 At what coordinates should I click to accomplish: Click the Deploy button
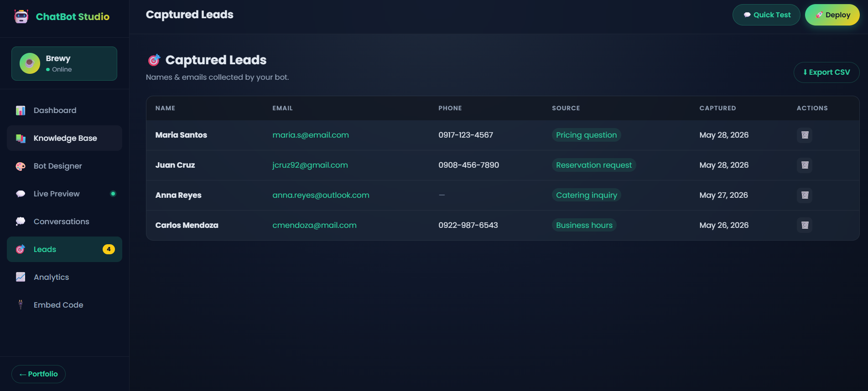(x=832, y=15)
